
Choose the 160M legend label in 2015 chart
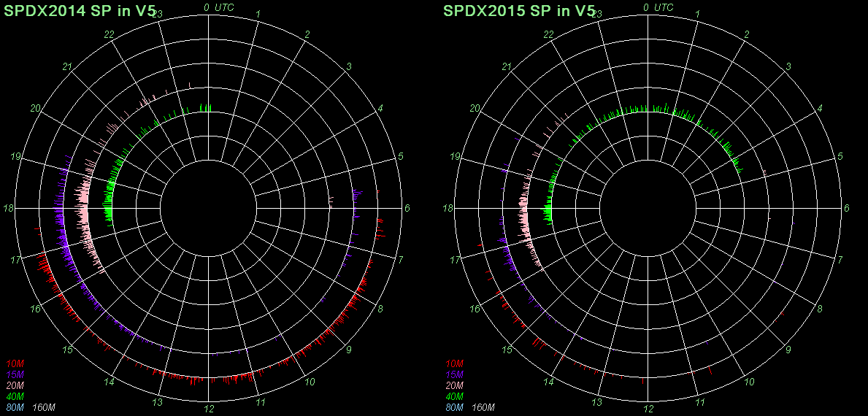tap(483, 407)
